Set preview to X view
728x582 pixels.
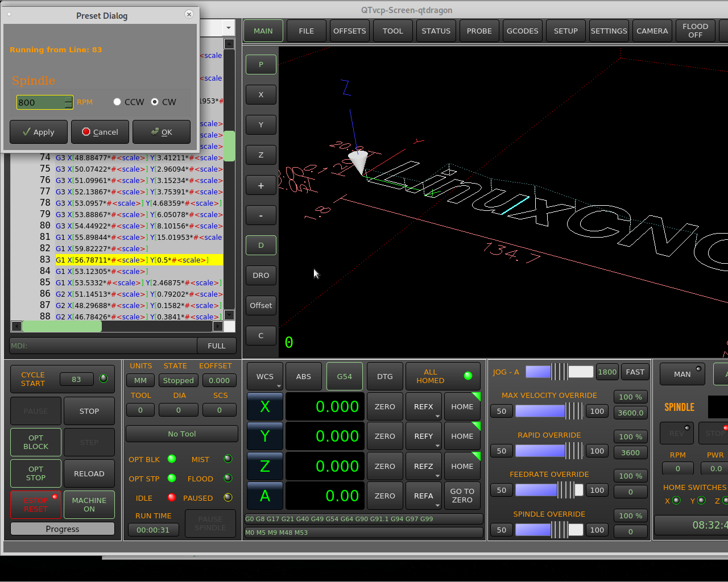261,94
